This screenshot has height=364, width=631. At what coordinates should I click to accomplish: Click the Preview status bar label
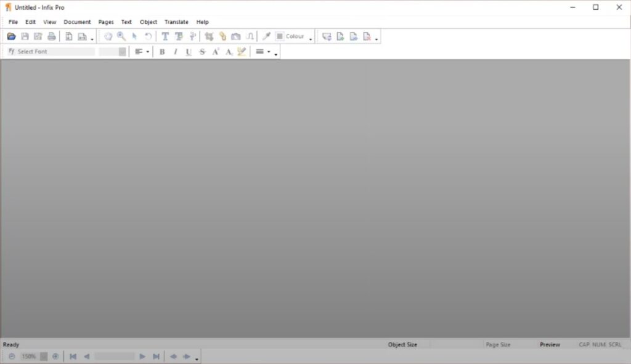(550, 345)
